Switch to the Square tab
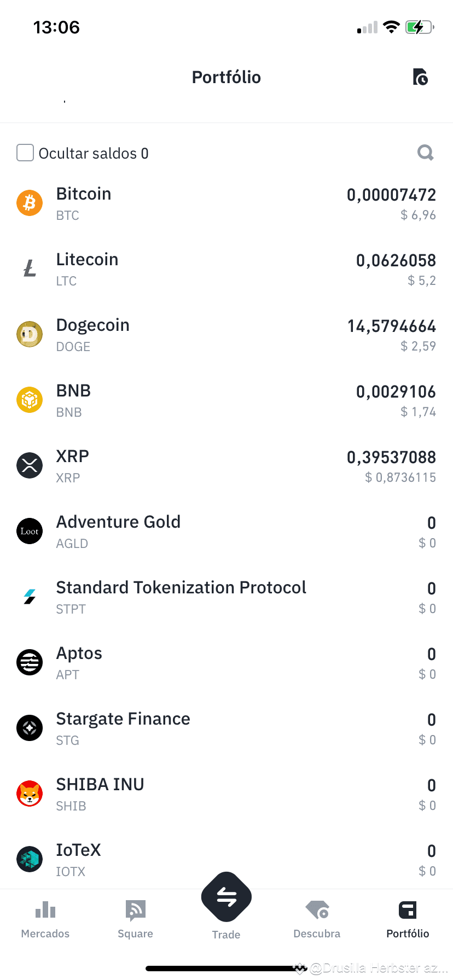The width and height of the screenshot is (453, 980). click(136, 919)
